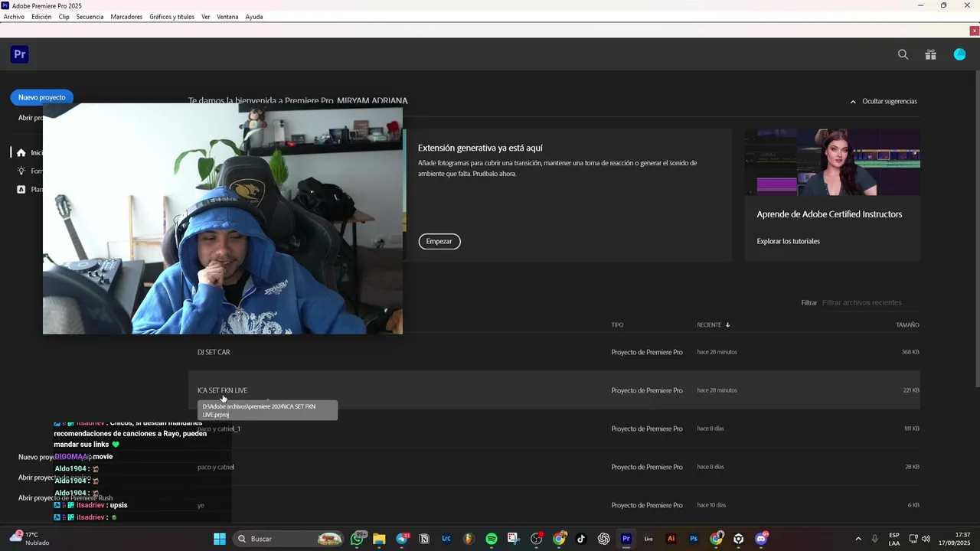This screenshot has width=980, height=551.
Task: Open the weather widget 17°C Nublado
Action: pos(29,539)
